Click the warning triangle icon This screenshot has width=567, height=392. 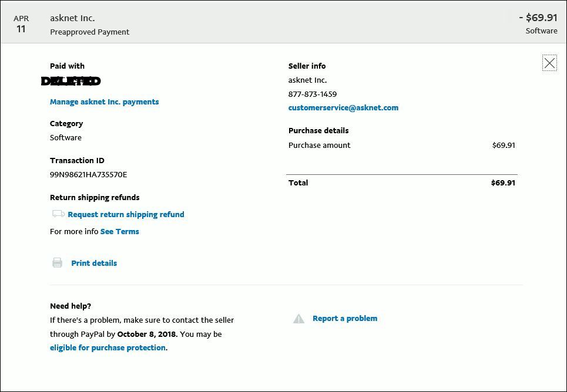click(x=298, y=319)
